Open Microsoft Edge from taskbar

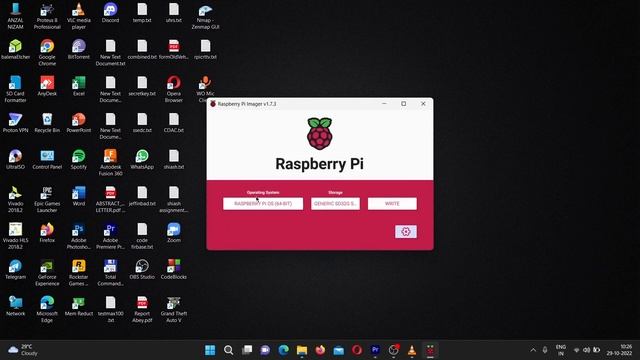[284, 350]
